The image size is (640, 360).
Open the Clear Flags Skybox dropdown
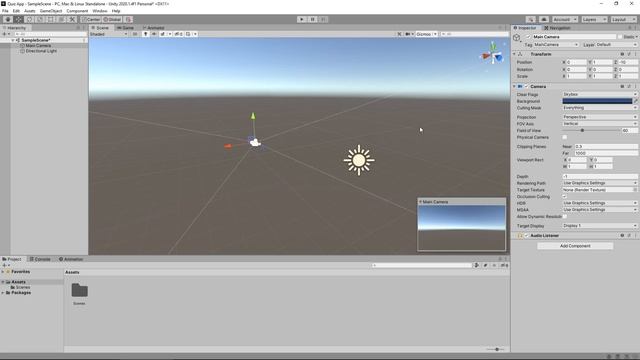(600, 94)
